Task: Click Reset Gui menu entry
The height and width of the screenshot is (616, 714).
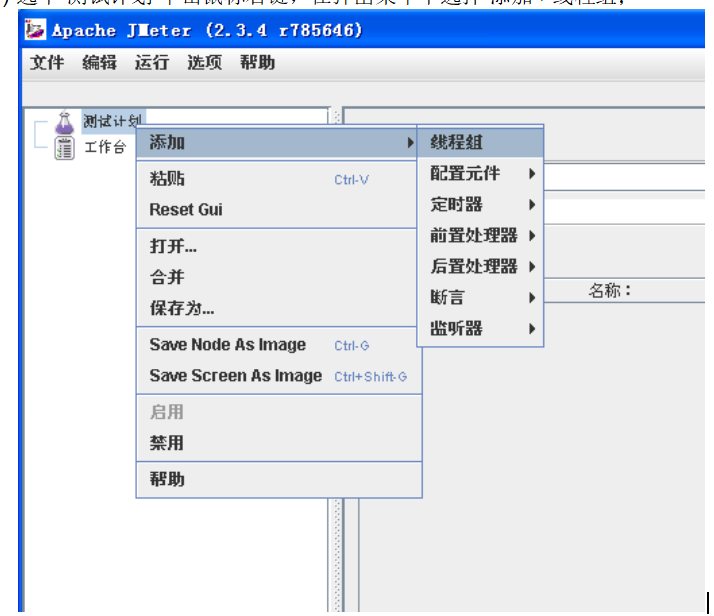Action: point(277,209)
